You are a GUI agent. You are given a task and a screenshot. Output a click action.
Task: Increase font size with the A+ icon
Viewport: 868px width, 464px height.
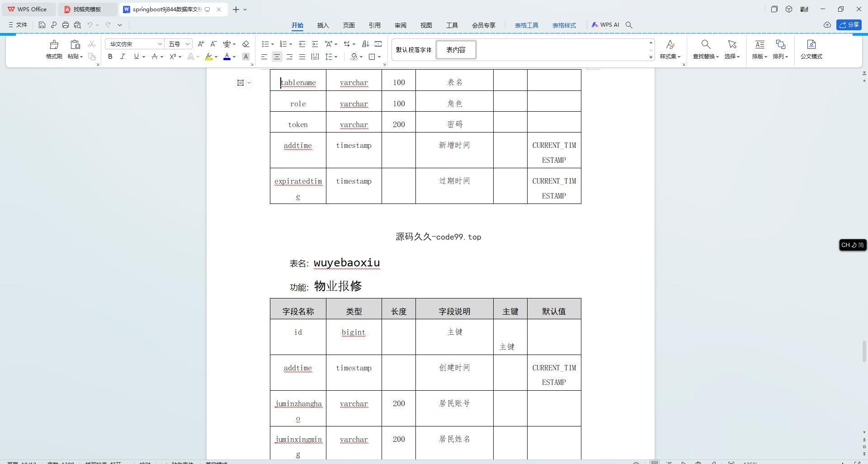[201, 44]
